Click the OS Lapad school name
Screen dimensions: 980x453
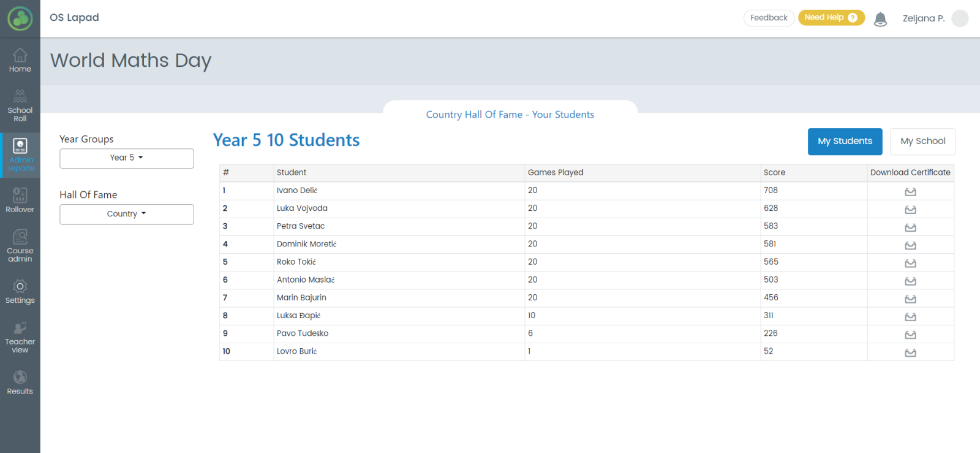point(74,18)
